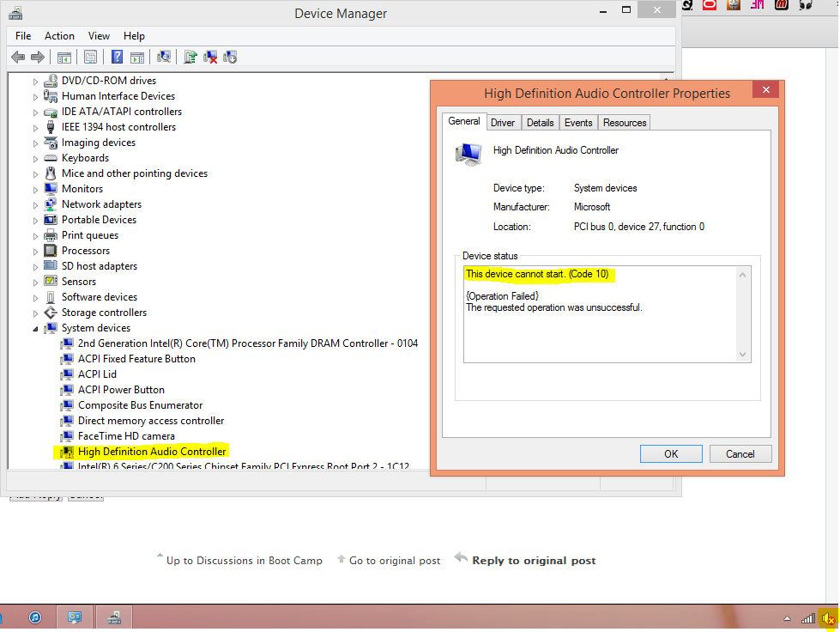Screen dimensions: 840x632
Task: Expand the Storage controllers node
Action: pyautogui.click(x=35, y=313)
